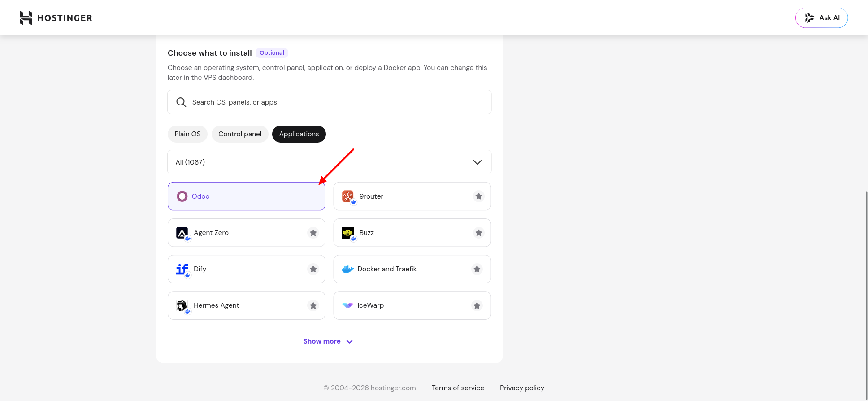Viewport: 868px width, 401px height.
Task: Select the Odoo application card
Action: [x=247, y=196]
